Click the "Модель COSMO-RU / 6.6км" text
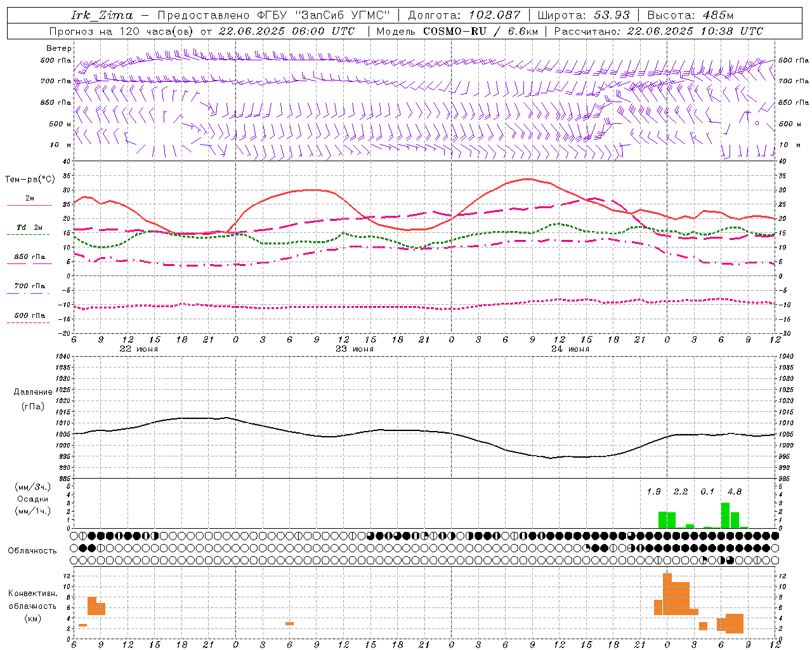812x650 pixels. [457, 31]
